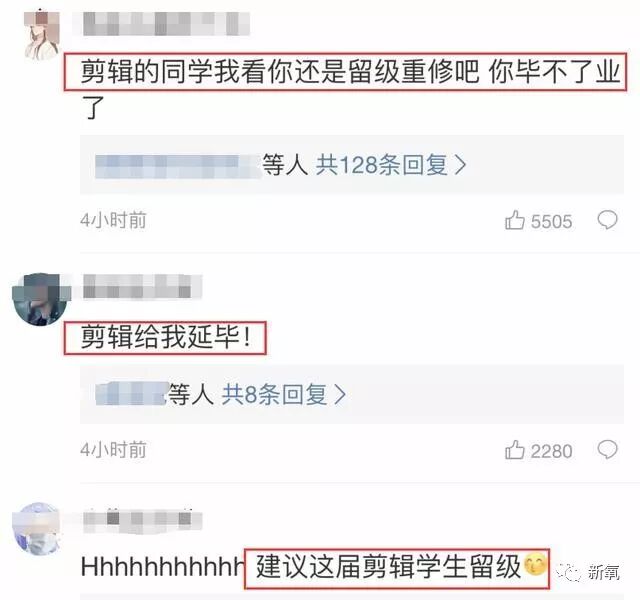
Task: Open third commenter's blurred username
Action: tap(142, 521)
